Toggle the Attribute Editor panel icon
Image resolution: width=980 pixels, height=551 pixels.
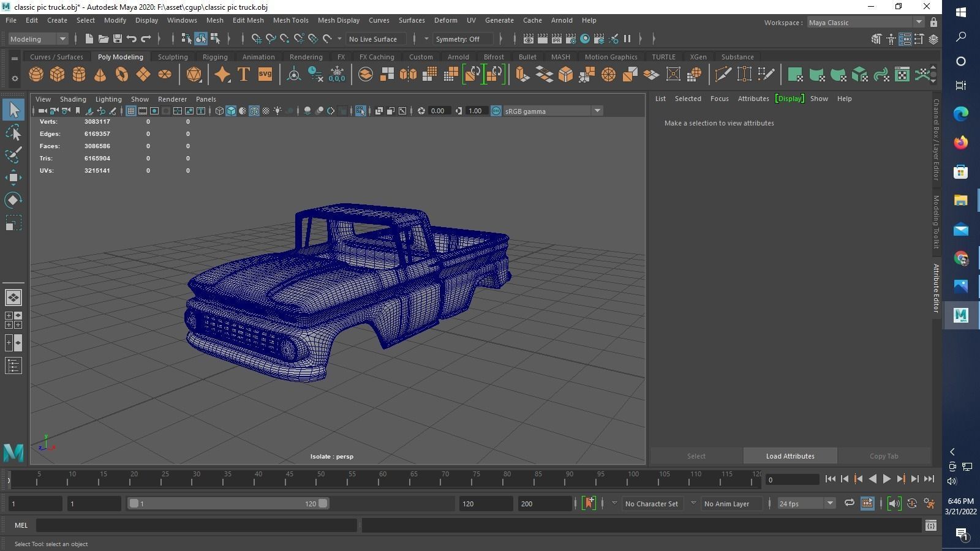point(905,39)
